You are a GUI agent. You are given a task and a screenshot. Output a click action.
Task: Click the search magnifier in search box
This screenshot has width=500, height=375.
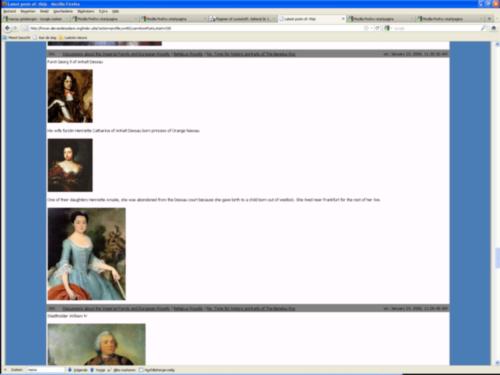pyautogui.click(x=483, y=28)
